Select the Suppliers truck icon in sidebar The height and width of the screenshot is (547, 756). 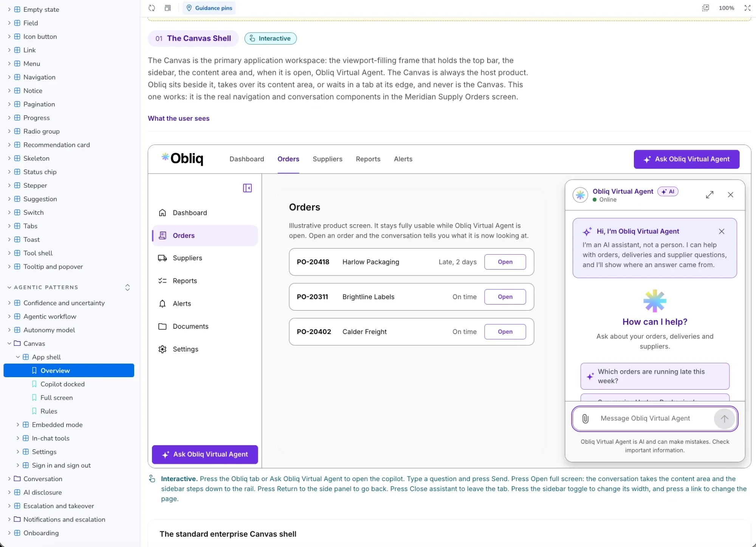[x=163, y=258]
